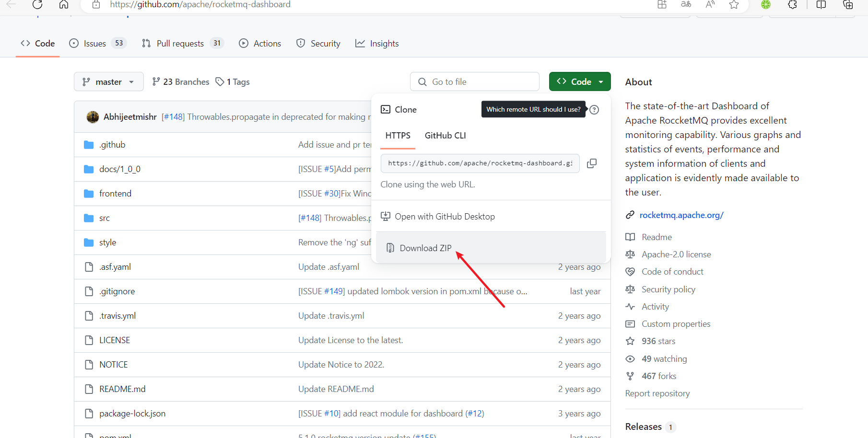Click the README.md file icon
This screenshot has height=438, width=868.
point(89,389)
